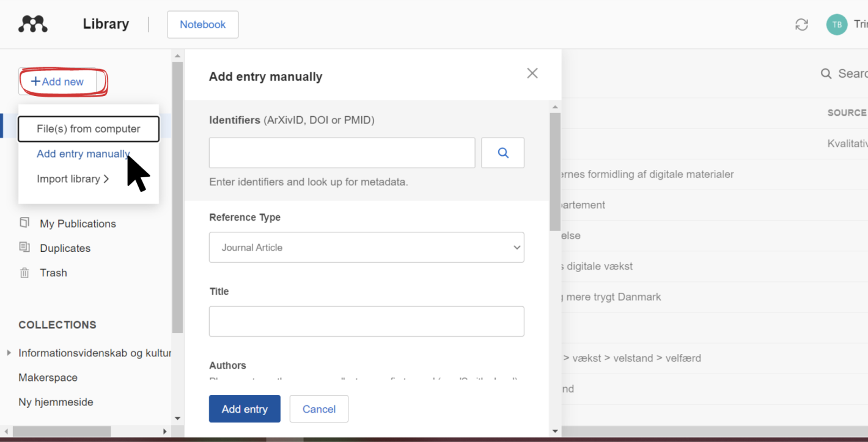868x442 pixels.
Task: Click the Duplicates icon
Action: (24, 248)
